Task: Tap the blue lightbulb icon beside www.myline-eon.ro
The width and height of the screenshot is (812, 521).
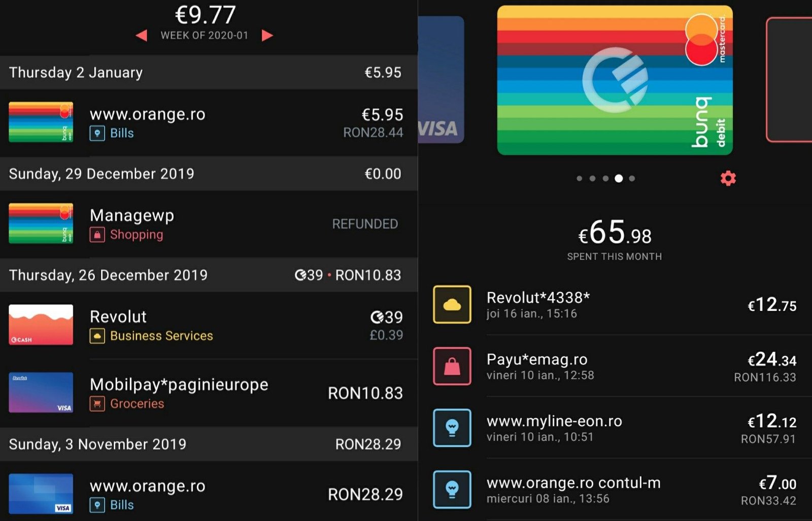Action: 452,428
